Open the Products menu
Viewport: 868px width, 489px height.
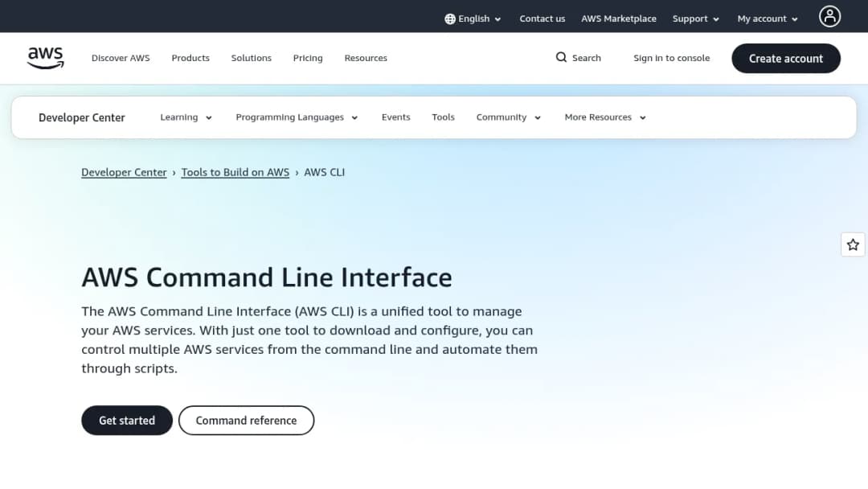190,58
